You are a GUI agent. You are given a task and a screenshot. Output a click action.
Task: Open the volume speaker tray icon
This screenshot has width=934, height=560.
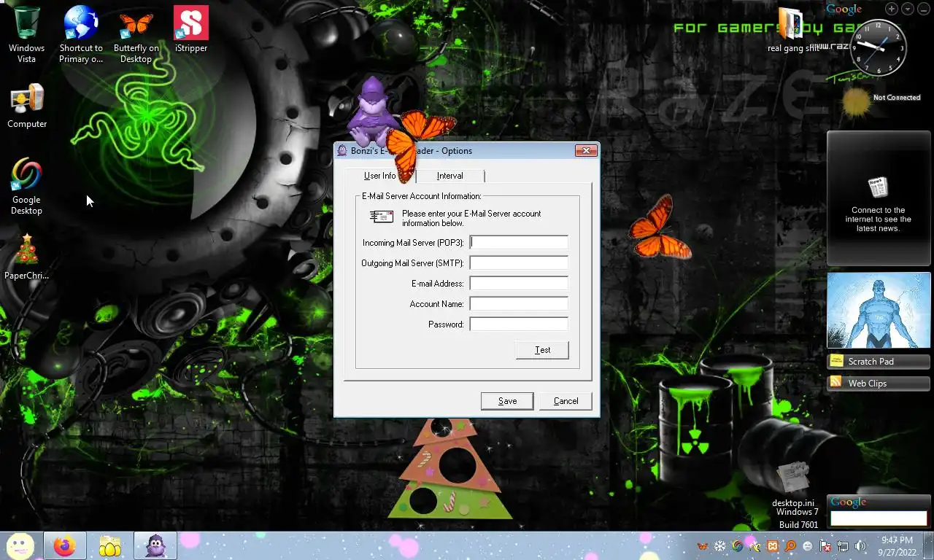[860, 546]
